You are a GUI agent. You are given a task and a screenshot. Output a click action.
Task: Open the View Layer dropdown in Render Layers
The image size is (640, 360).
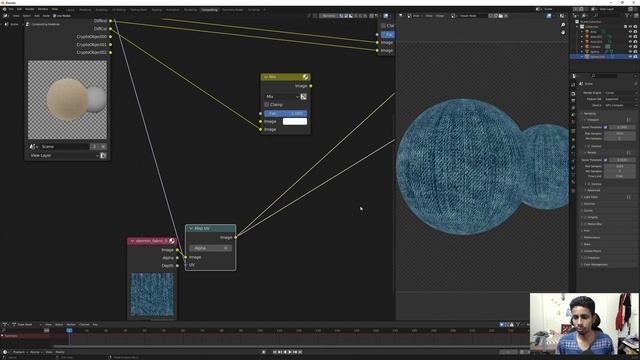point(64,156)
